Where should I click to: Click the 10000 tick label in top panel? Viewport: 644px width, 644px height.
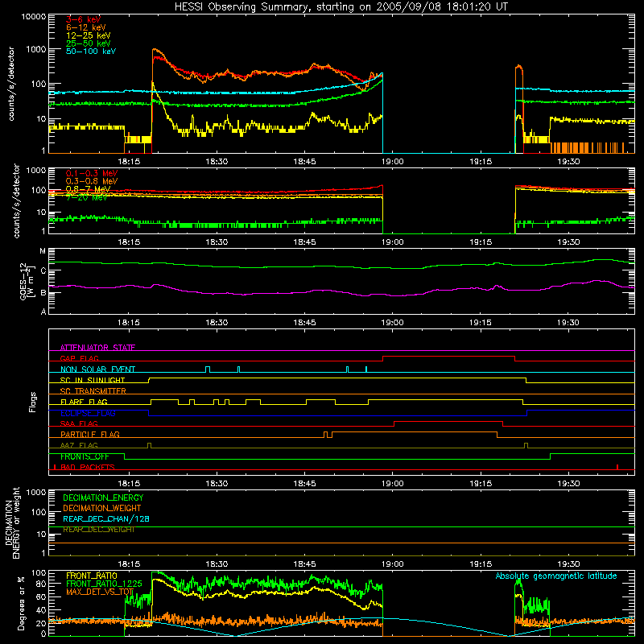click(x=34, y=16)
